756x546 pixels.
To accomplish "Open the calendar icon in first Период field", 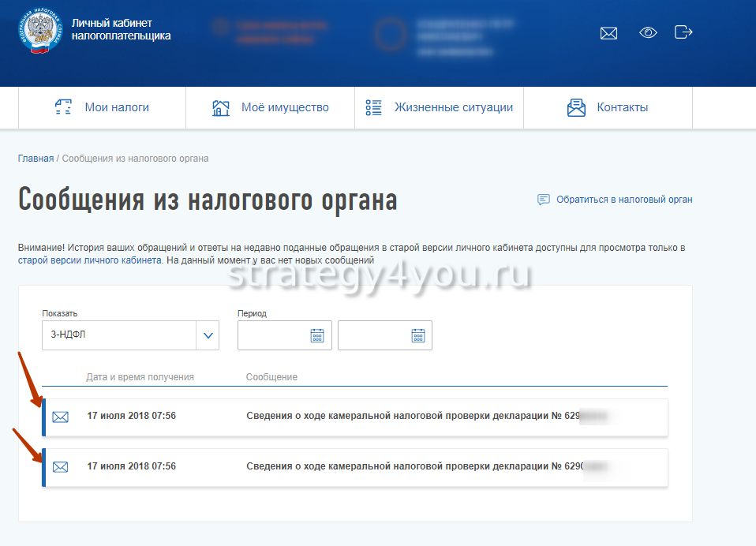I will click(317, 335).
